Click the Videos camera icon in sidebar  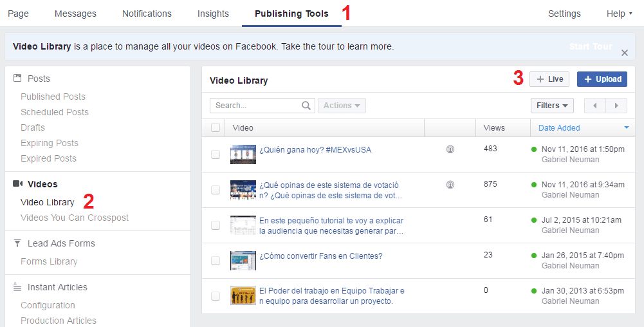click(x=17, y=184)
